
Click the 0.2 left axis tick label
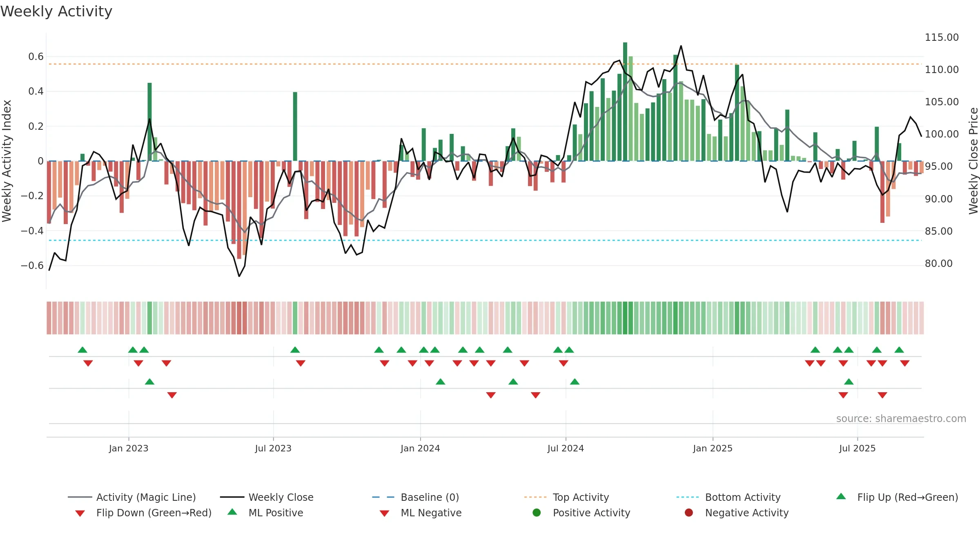point(36,126)
